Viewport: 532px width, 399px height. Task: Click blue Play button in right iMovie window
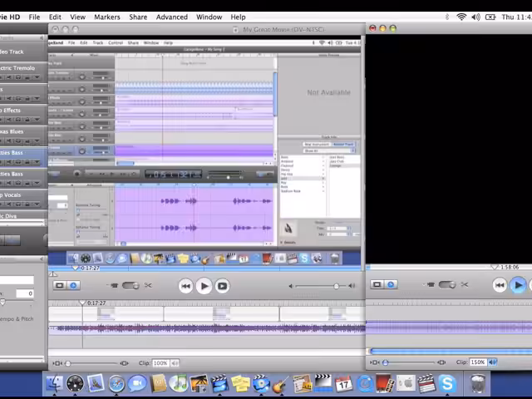click(518, 285)
